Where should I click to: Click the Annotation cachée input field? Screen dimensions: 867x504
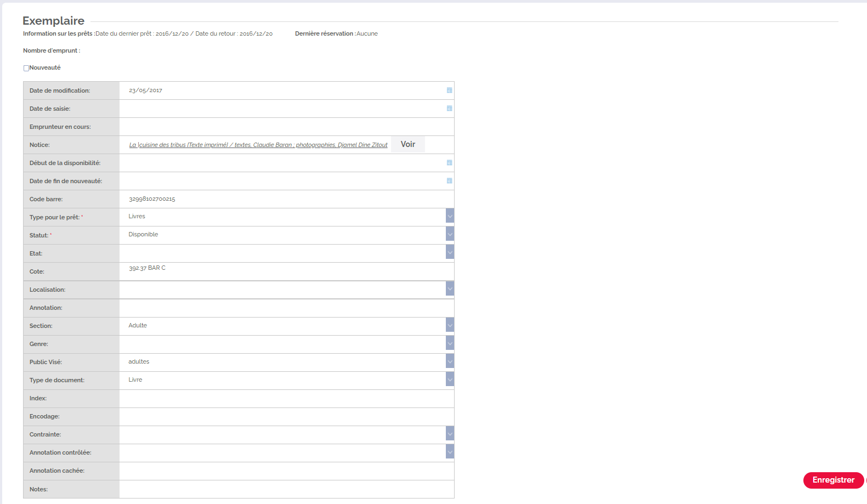pos(286,471)
